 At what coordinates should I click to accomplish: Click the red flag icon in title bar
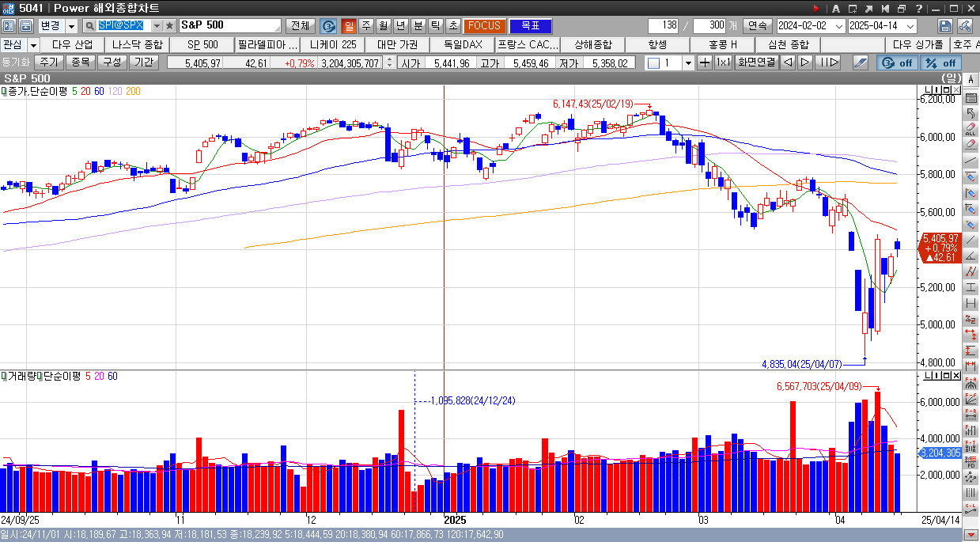point(815,8)
